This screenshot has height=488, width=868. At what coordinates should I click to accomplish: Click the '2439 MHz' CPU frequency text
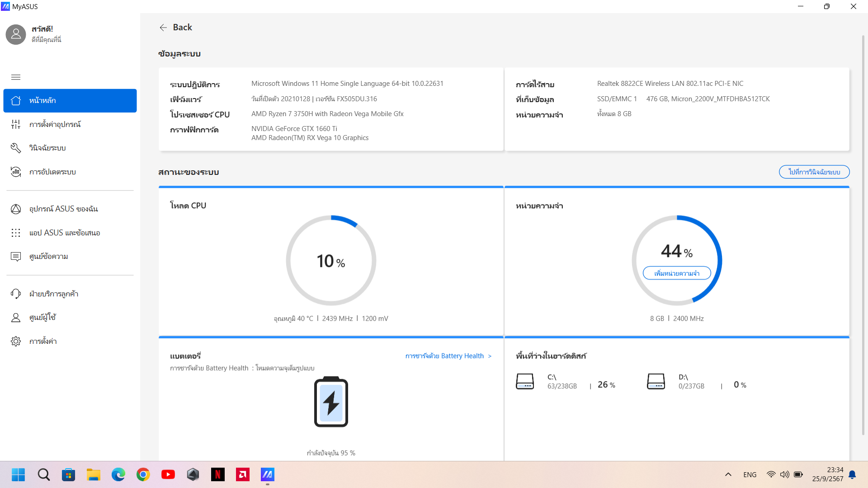coord(337,319)
